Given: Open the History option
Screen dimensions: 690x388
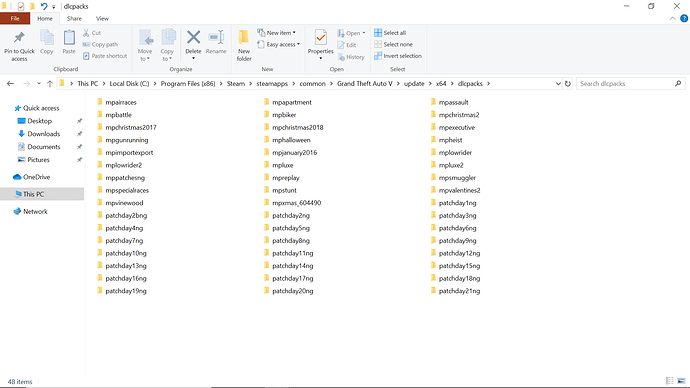Looking at the screenshot, I should pos(351,57).
